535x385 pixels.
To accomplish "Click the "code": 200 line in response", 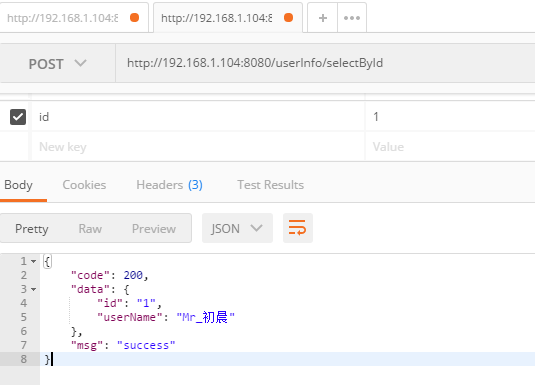I will coord(110,275).
